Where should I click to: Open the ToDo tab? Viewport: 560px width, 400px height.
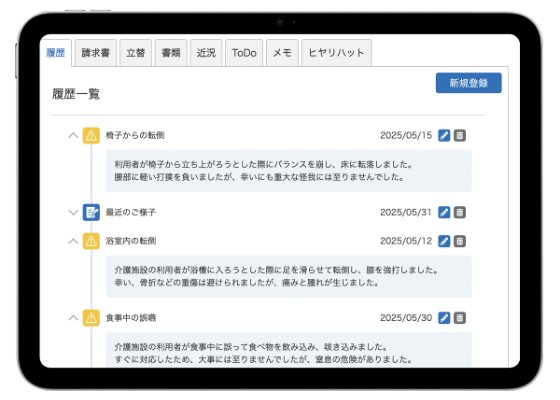click(x=244, y=53)
